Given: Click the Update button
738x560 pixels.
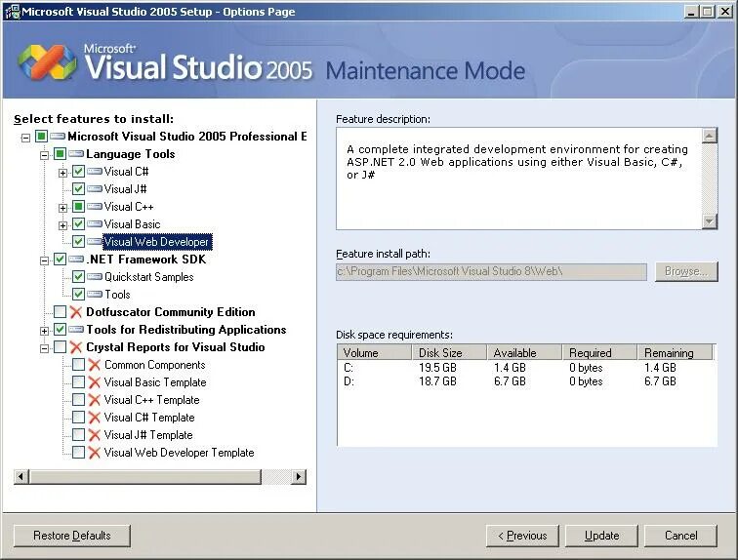Looking at the screenshot, I should pos(601,536).
